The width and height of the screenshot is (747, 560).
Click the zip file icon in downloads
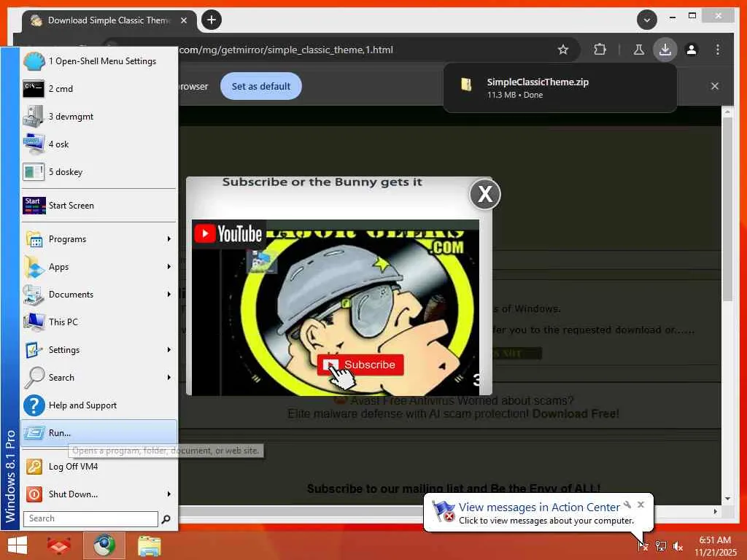tap(466, 85)
